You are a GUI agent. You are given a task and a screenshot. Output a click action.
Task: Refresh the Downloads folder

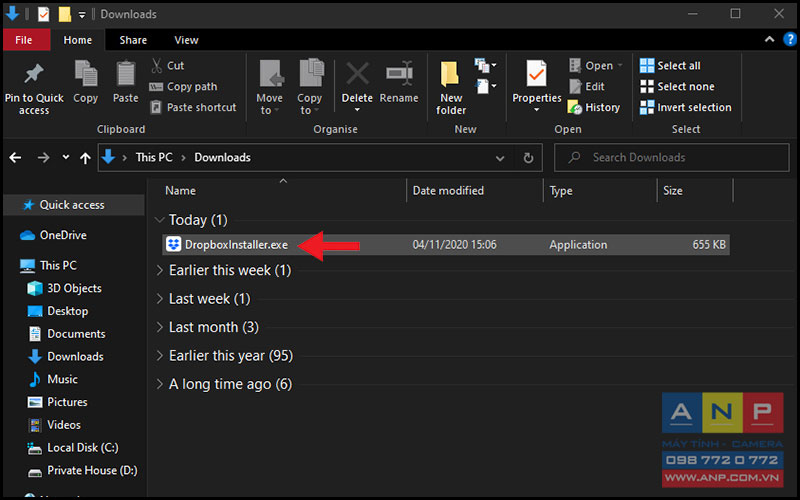coord(528,158)
